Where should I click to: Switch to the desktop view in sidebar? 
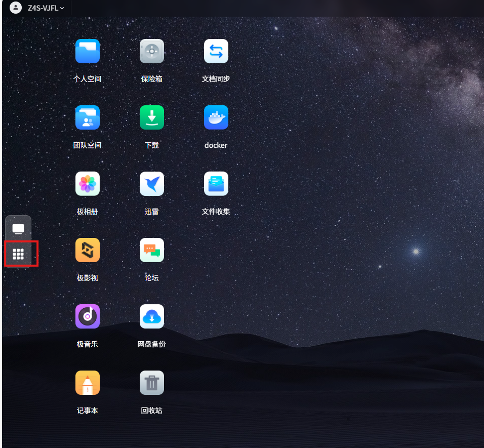coord(18,229)
